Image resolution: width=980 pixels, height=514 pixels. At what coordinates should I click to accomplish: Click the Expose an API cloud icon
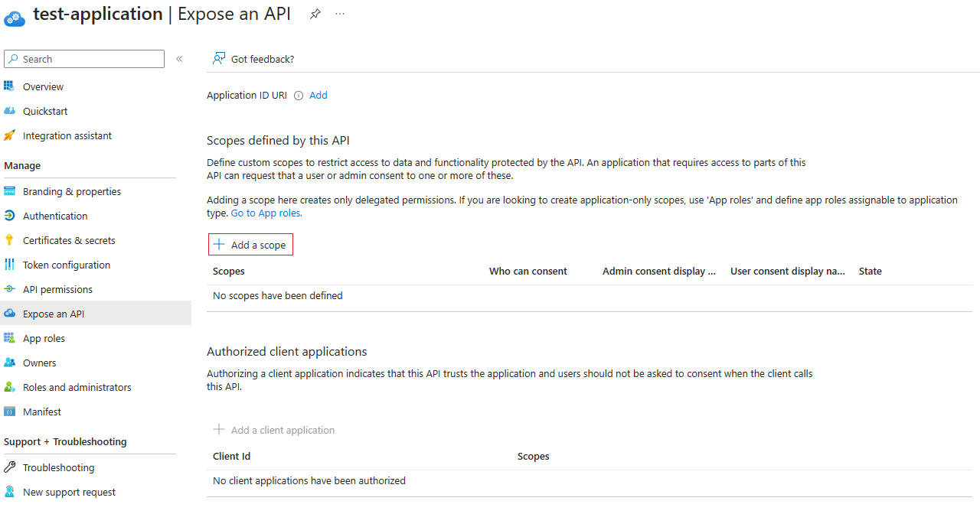point(9,314)
